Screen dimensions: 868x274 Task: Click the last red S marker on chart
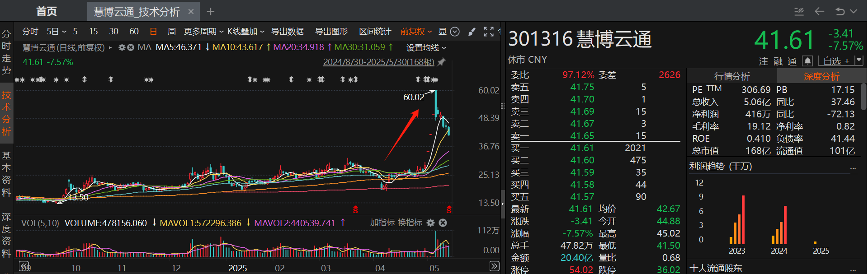pyautogui.click(x=449, y=209)
